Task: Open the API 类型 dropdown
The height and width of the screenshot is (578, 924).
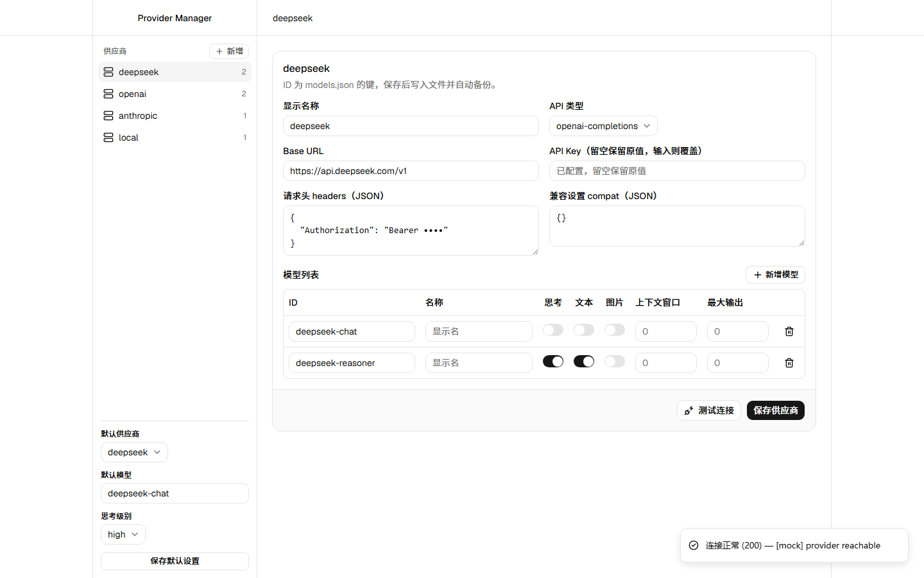Action: click(603, 126)
